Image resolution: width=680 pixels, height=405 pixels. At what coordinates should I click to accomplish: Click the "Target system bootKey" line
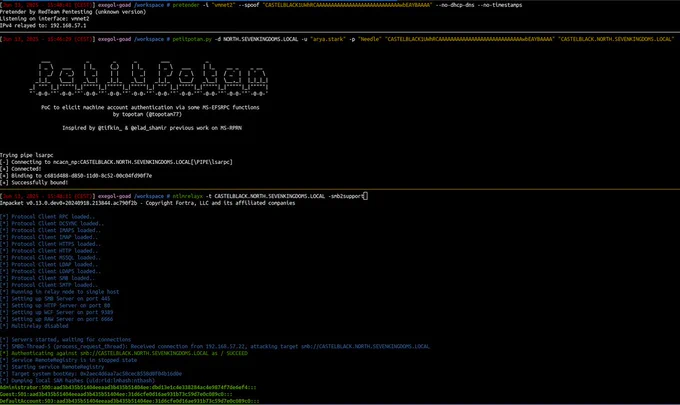pyautogui.click(x=91, y=374)
